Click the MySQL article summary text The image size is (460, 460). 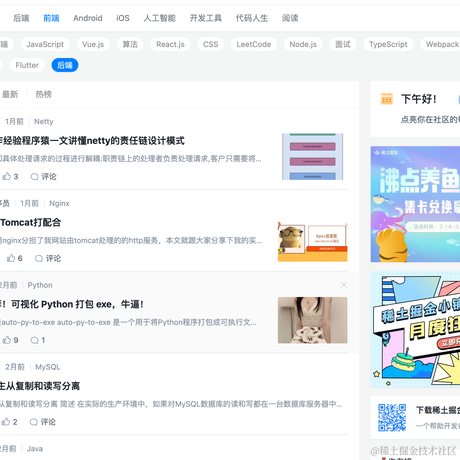[171, 404]
